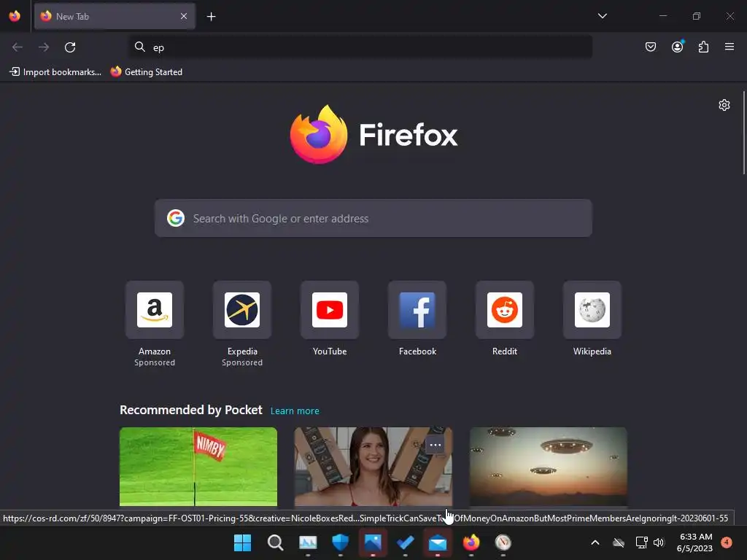Reload the current page

click(x=70, y=47)
